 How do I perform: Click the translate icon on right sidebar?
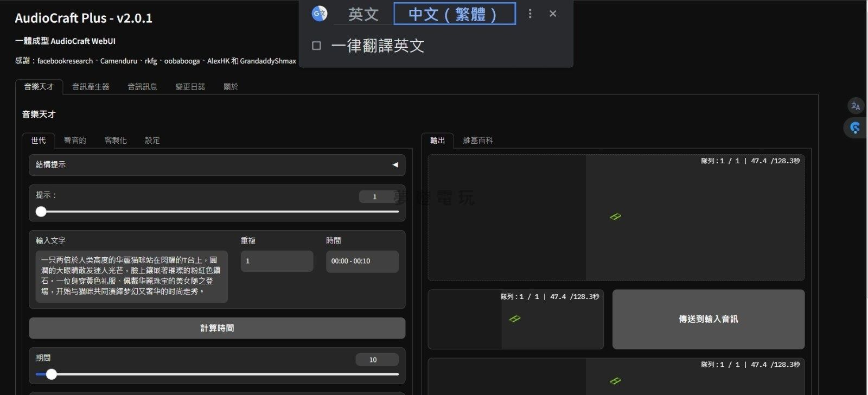[856, 106]
